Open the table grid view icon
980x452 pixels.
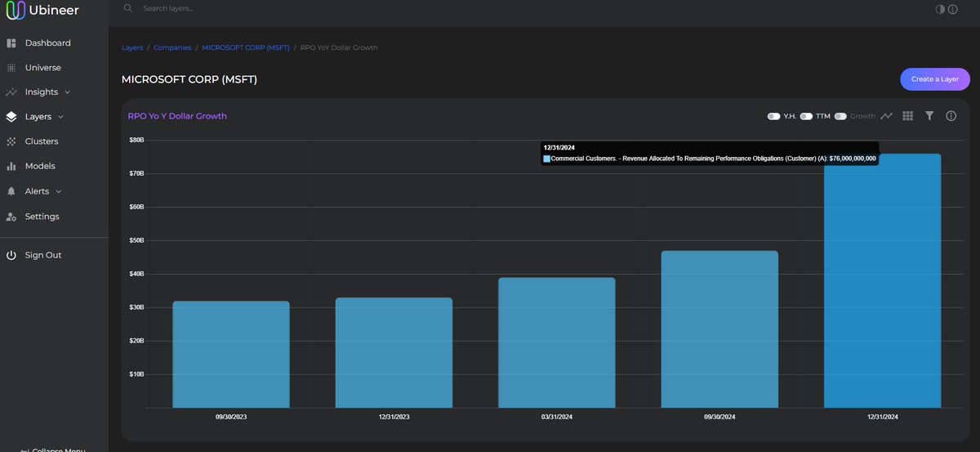(907, 116)
